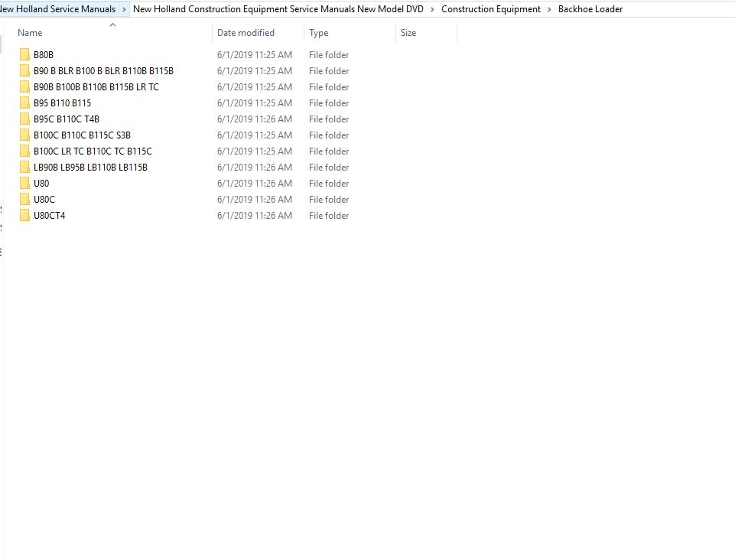This screenshot has width=735, height=560.
Task: Go to New Holland Service Manuals breadcrumb
Action: 57,9
